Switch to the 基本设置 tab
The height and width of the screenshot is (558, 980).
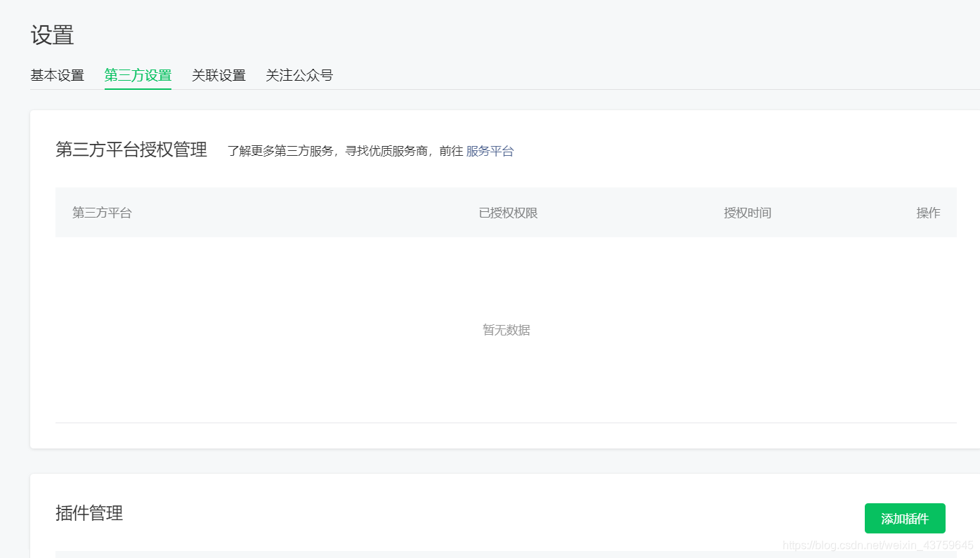coord(57,75)
